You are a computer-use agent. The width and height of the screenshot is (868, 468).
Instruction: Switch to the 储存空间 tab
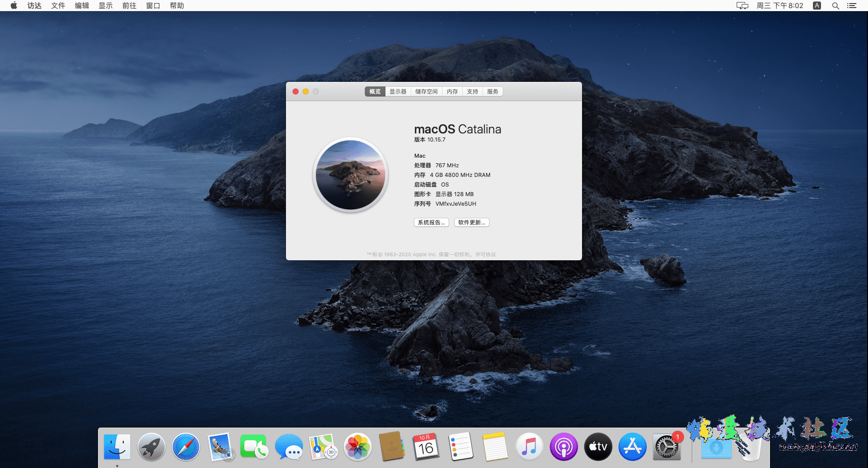click(x=426, y=91)
